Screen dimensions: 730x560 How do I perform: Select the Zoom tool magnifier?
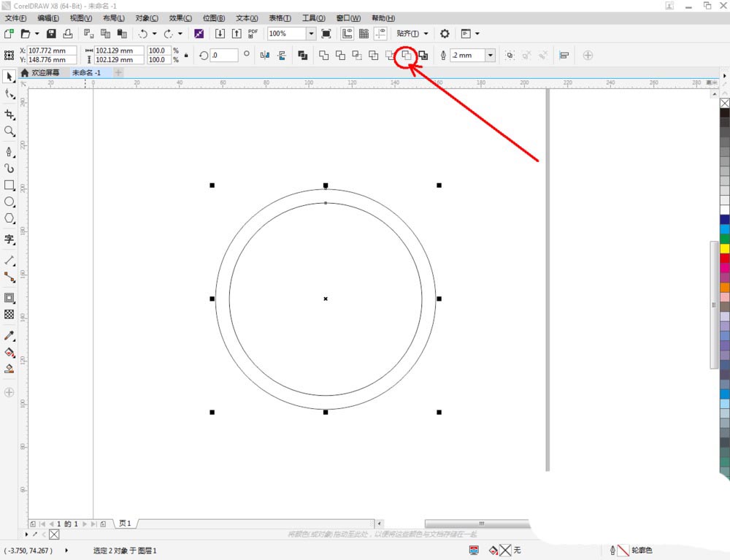9,131
